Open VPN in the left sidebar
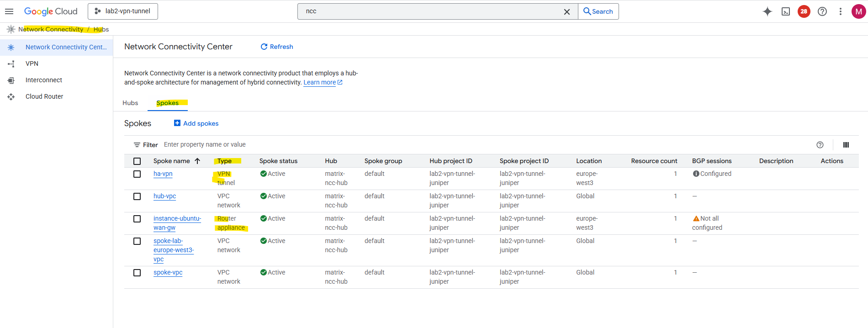Image resolution: width=868 pixels, height=328 pixels. click(32, 63)
